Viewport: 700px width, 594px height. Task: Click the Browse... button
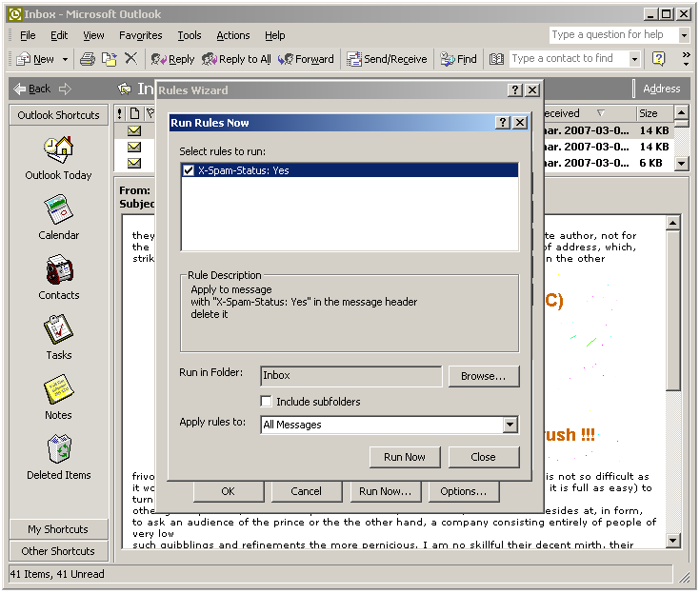coord(484,376)
